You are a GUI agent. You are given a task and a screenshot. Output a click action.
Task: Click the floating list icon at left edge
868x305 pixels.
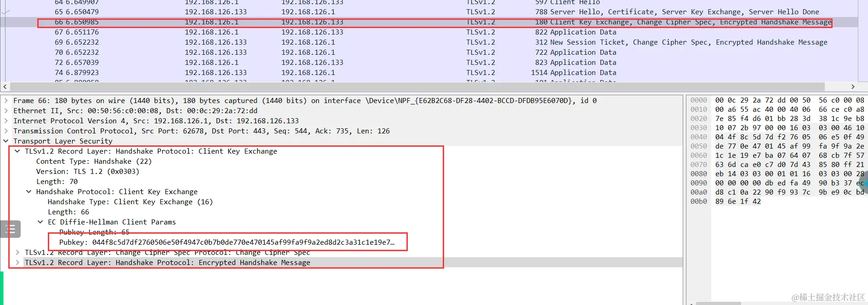click(x=10, y=229)
